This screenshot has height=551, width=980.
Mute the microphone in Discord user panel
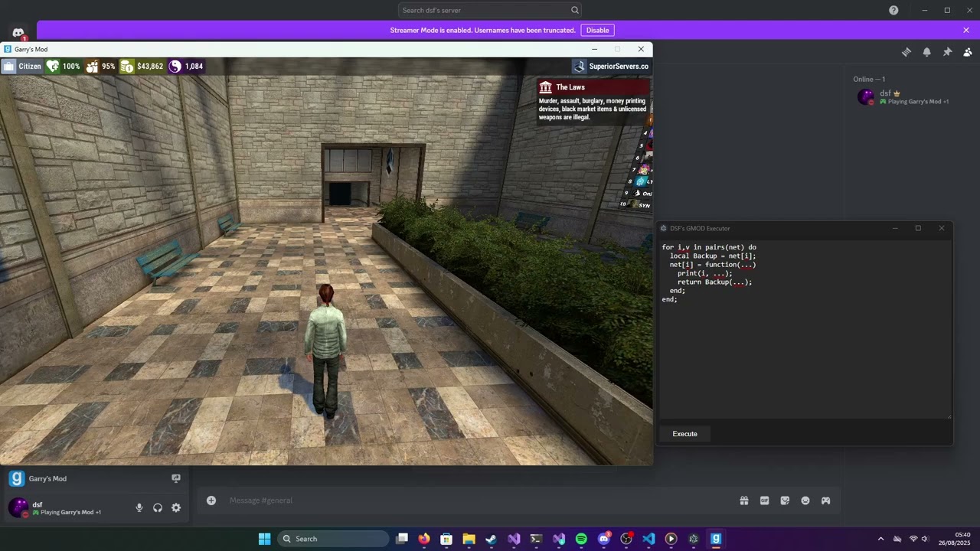[x=139, y=507]
